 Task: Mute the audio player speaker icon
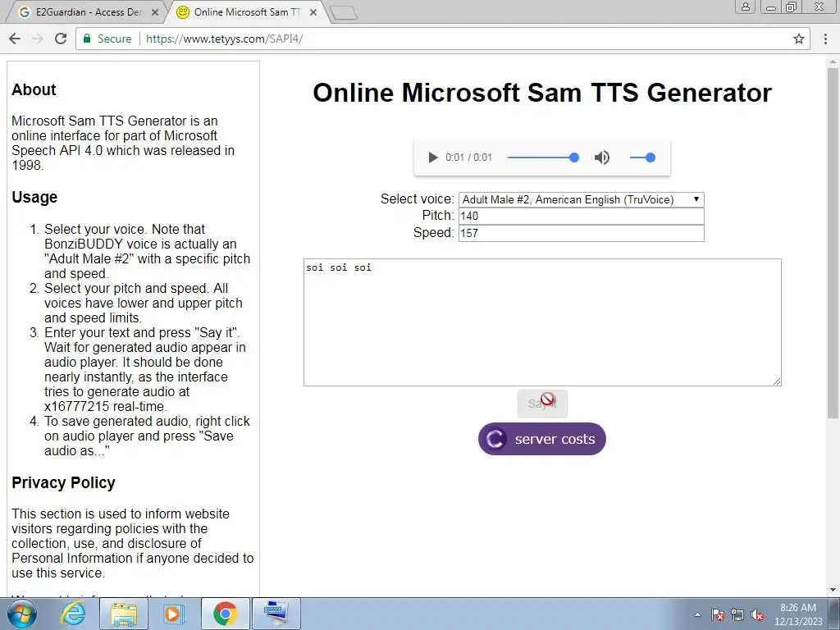(x=601, y=157)
